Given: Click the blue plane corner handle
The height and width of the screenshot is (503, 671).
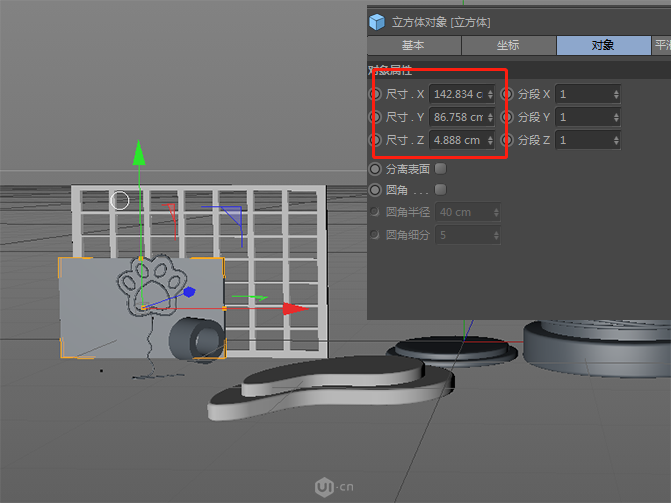Looking at the screenshot, I should point(232,215).
